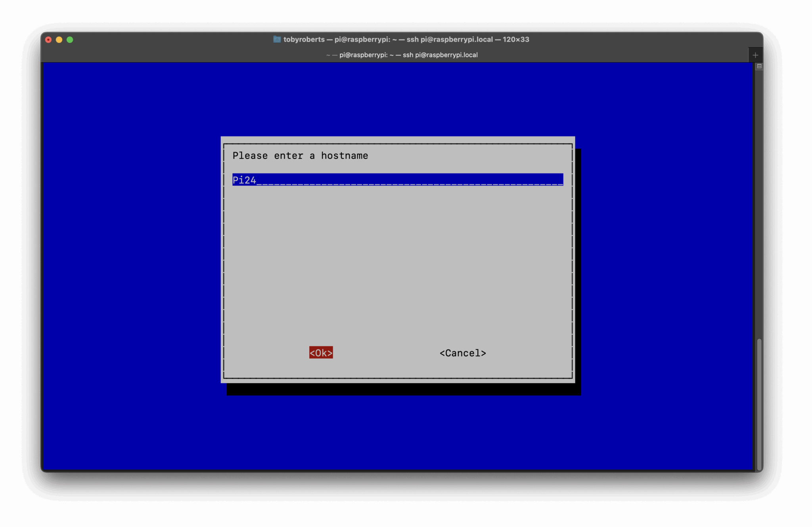Zoom the window with green button

(x=70, y=40)
